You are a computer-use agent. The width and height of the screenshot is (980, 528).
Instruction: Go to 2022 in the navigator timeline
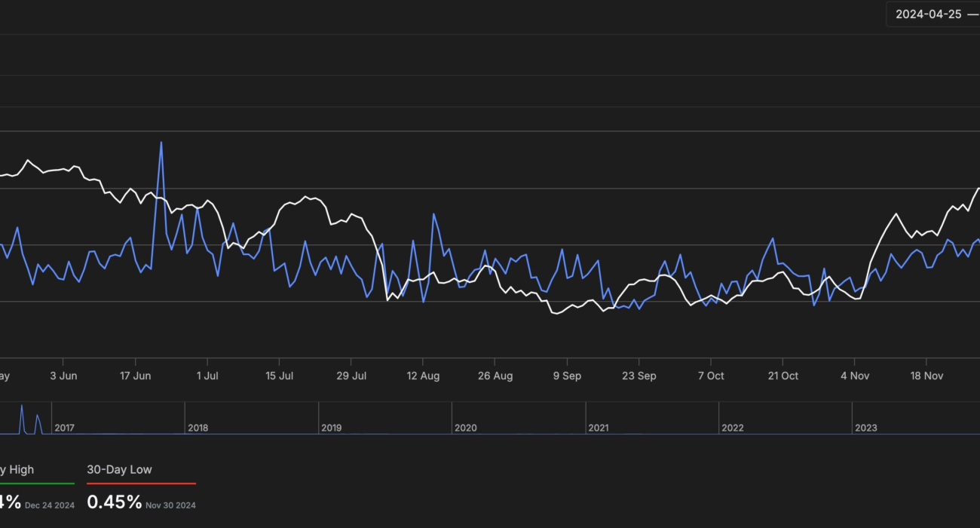click(x=732, y=428)
